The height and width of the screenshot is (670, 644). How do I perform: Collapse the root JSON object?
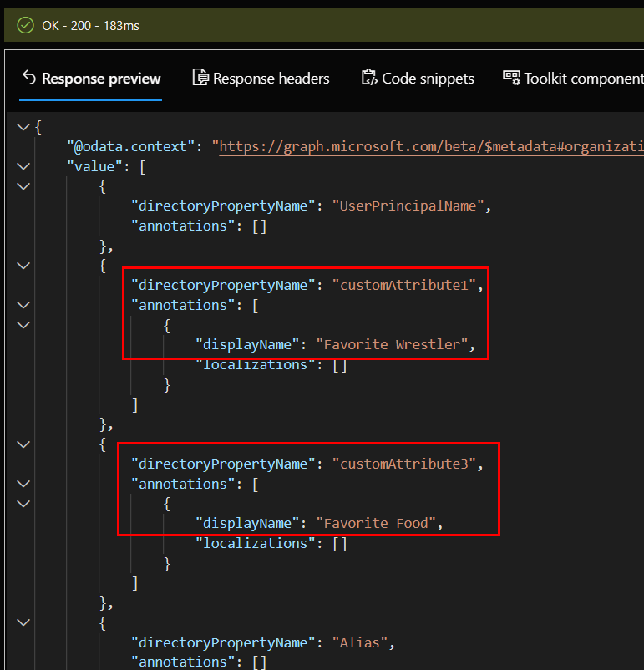(x=23, y=126)
